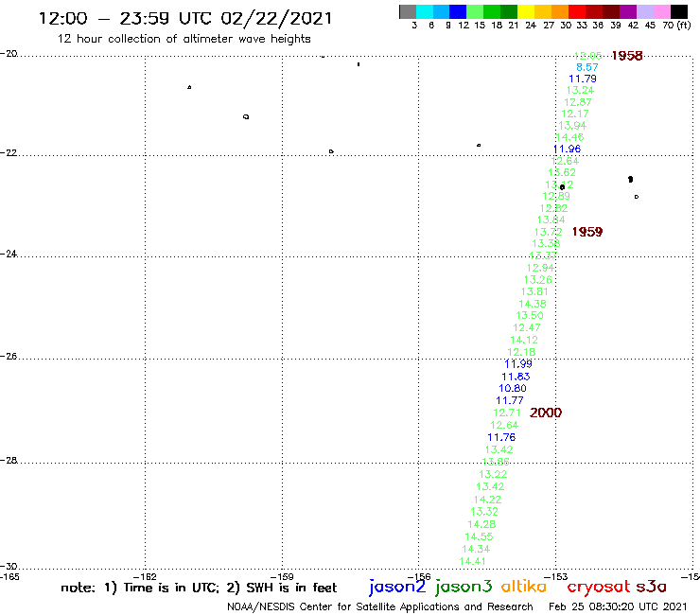Click the cyan swatch in the legend
700x615 pixels.
tap(425, 11)
